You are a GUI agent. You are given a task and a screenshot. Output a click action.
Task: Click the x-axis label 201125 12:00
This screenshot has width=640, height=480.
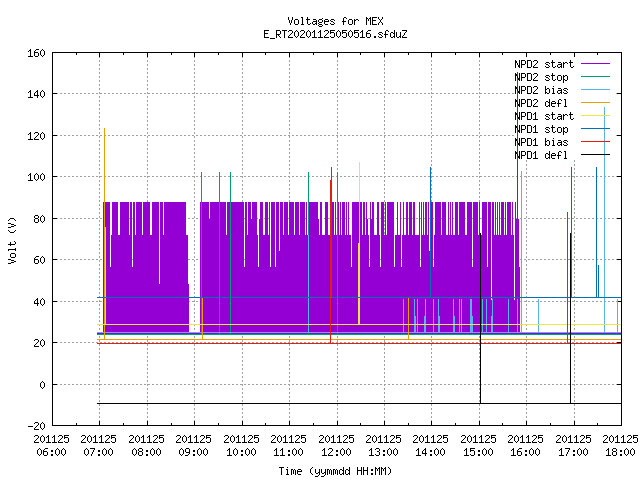tap(336, 446)
